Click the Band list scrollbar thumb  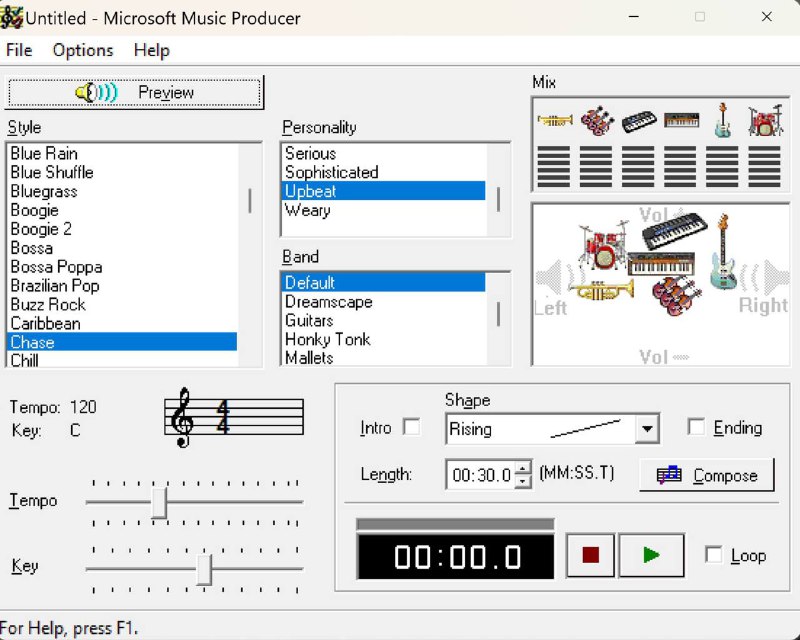pos(498,314)
